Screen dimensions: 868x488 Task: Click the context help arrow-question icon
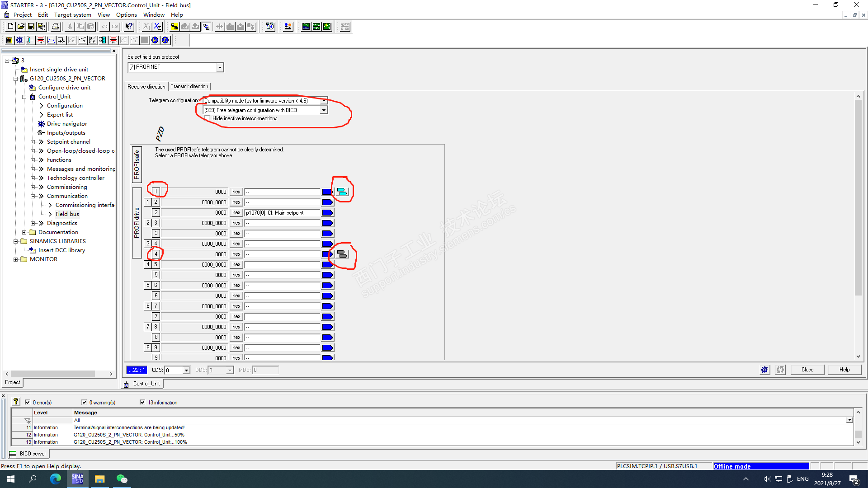click(129, 27)
